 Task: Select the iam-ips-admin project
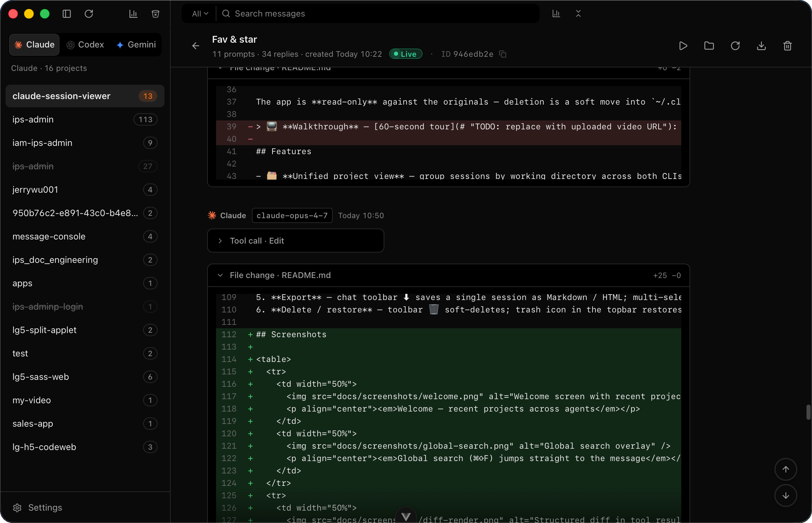click(x=85, y=143)
